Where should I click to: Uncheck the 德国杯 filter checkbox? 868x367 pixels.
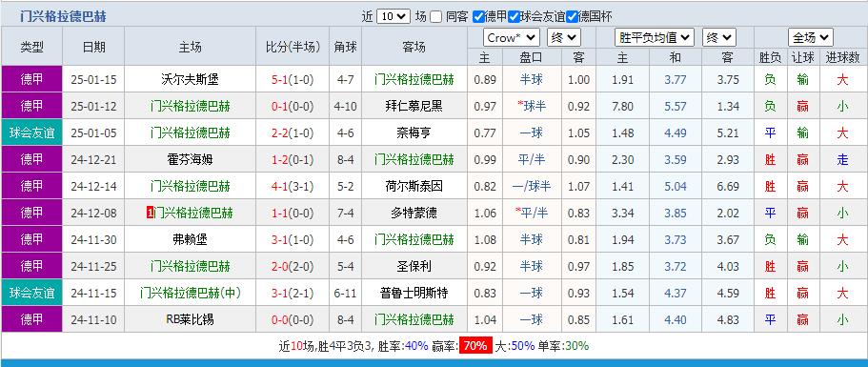[572, 16]
